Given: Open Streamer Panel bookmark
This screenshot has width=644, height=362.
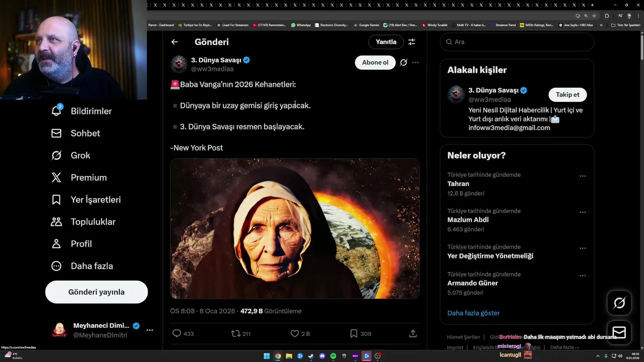Looking at the screenshot, I should coord(503,25).
